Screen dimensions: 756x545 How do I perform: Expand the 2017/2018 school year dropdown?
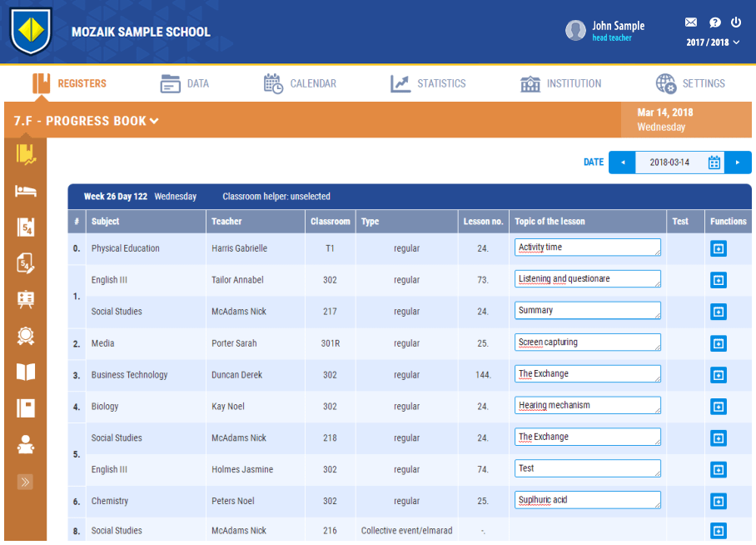point(713,42)
